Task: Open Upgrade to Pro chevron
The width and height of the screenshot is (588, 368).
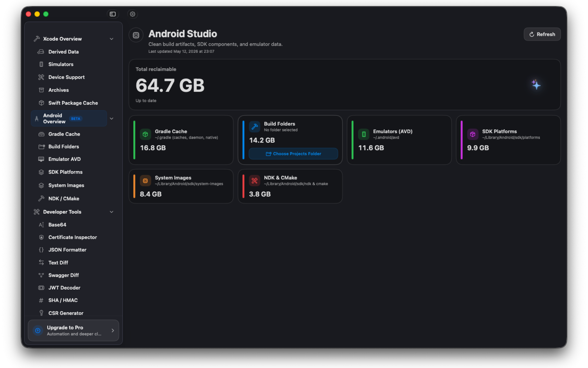Action: pyautogui.click(x=113, y=331)
